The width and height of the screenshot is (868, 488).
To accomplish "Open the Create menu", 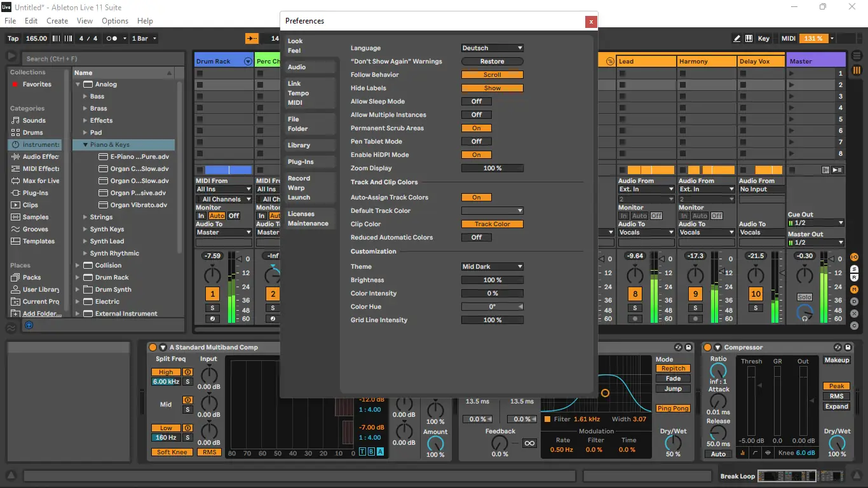I will (57, 21).
